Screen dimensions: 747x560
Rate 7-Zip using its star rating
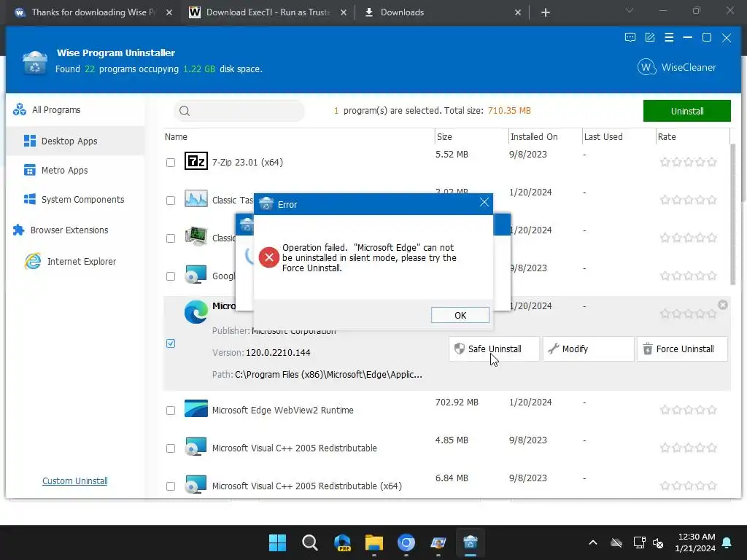coord(688,162)
